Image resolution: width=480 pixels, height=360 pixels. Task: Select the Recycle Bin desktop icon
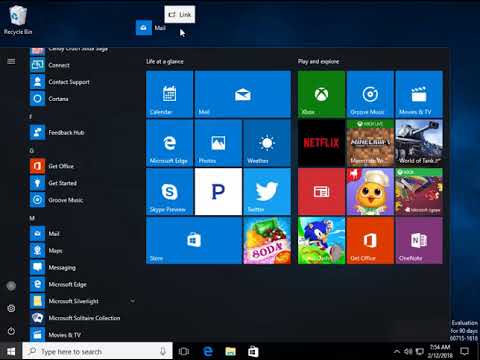18,20
